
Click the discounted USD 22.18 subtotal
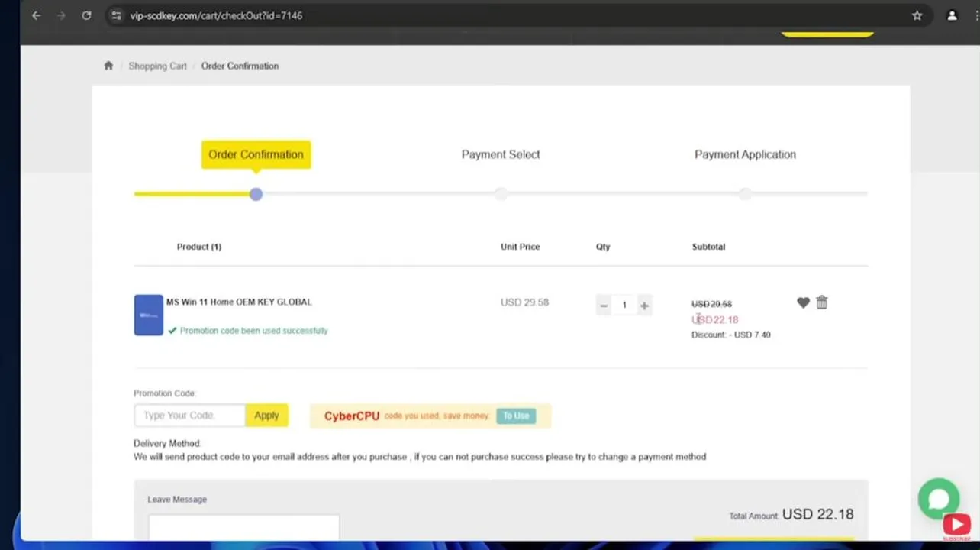coord(714,319)
